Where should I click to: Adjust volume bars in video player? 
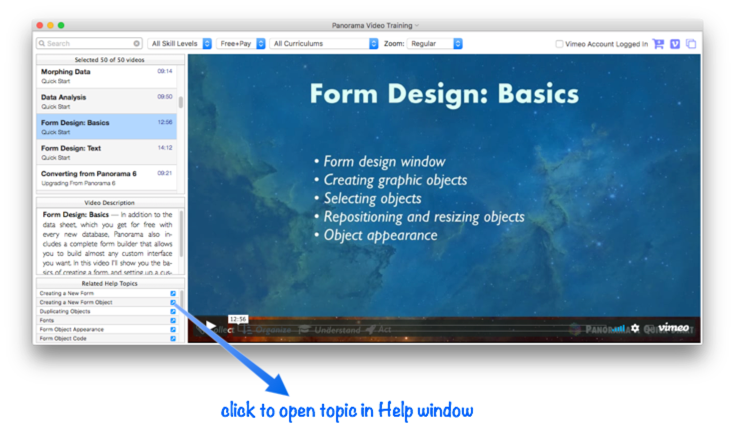point(618,328)
